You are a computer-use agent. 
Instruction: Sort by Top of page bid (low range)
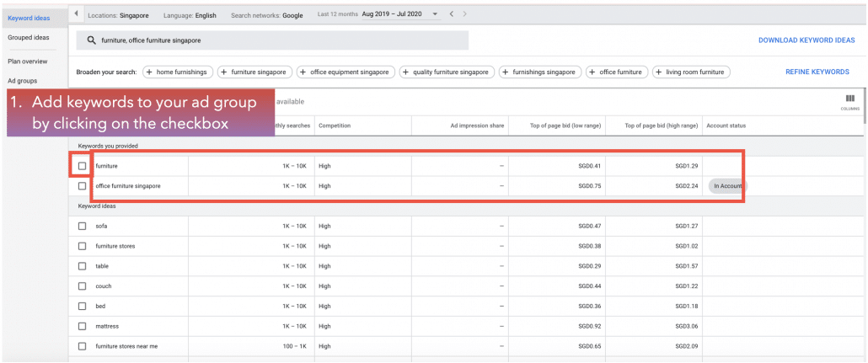tap(565, 125)
